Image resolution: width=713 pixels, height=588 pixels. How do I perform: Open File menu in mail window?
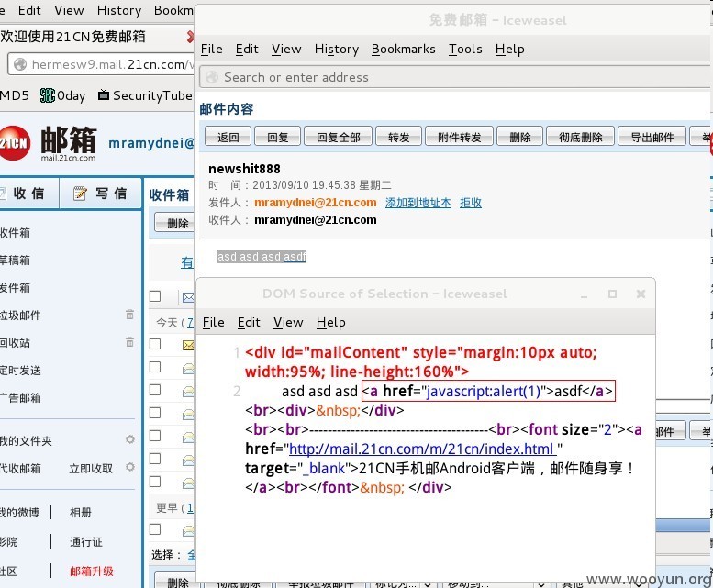(x=212, y=49)
